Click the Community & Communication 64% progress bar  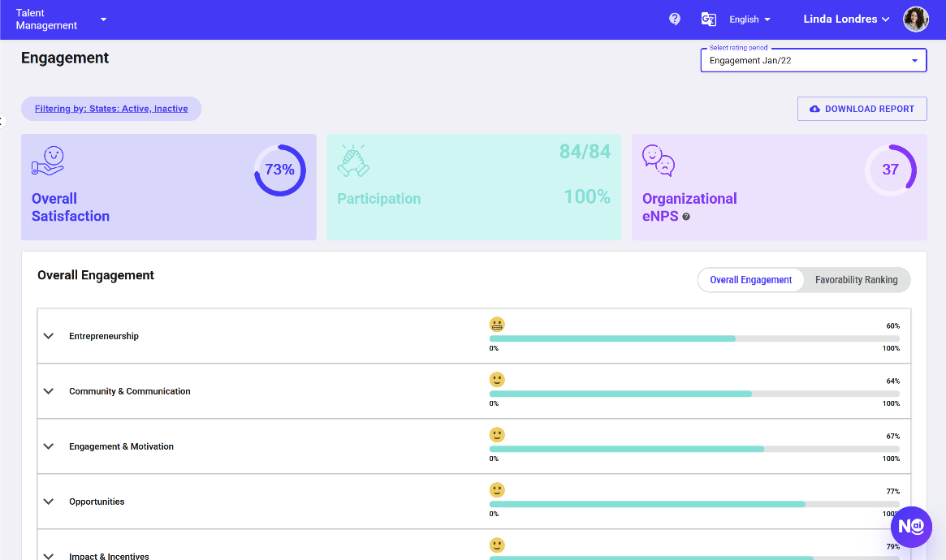click(694, 394)
